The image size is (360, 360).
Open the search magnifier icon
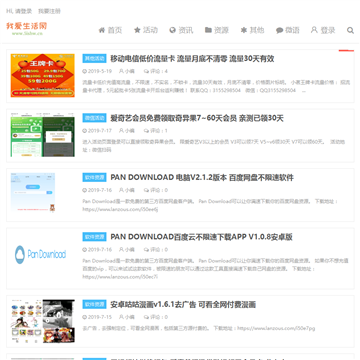pyautogui.click(x=350, y=30)
